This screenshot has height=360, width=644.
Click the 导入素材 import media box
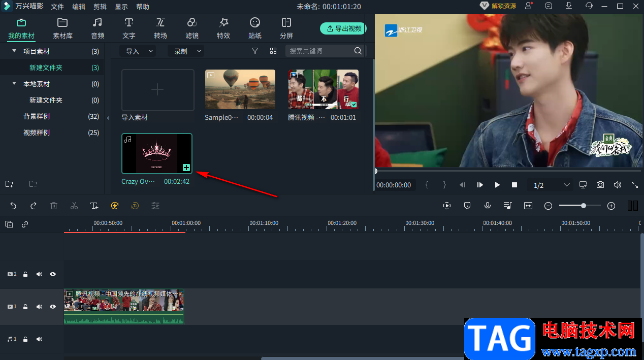[x=158, y=90]
